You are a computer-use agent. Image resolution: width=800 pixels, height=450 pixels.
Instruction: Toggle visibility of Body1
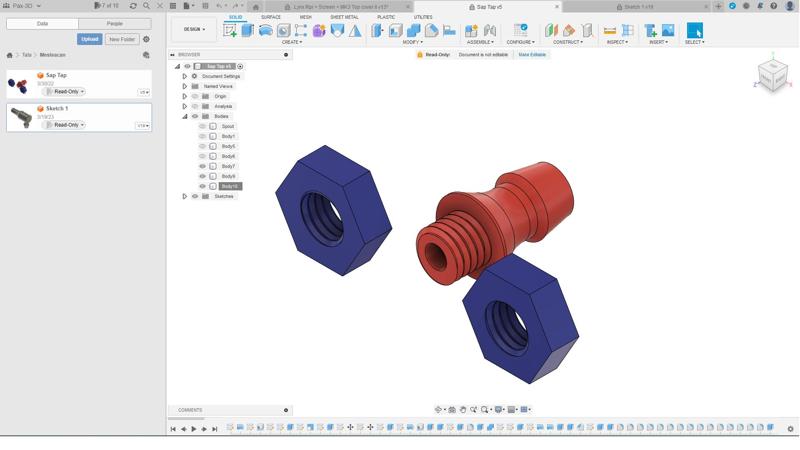(x=202, y=136)
